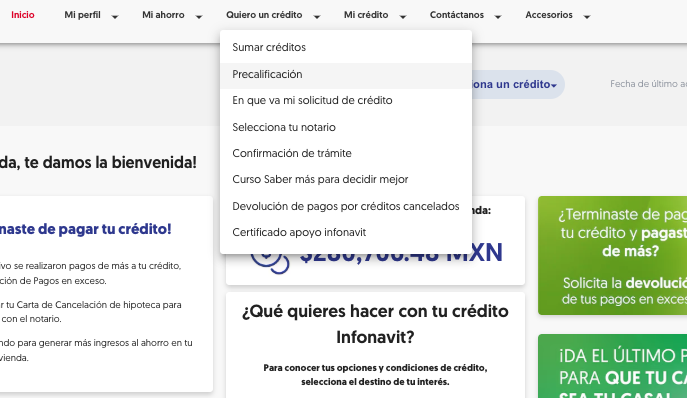Collapse the Quiero un crédito dropdown arrow

point(317,17)
